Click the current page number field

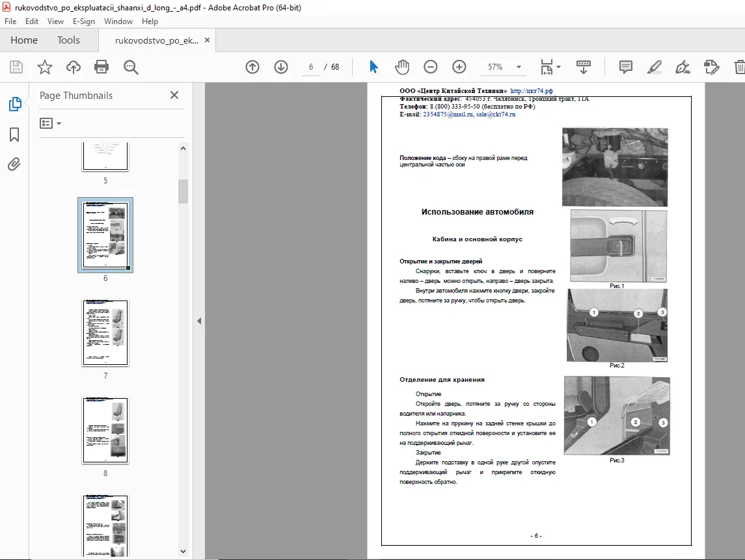(x=311, y=67)
